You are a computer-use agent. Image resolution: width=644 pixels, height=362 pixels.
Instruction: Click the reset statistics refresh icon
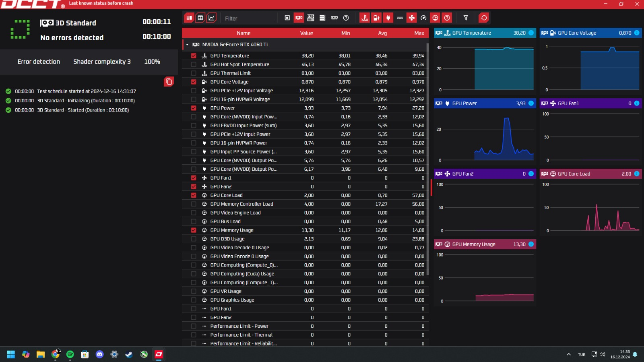(x=484, y=18)
